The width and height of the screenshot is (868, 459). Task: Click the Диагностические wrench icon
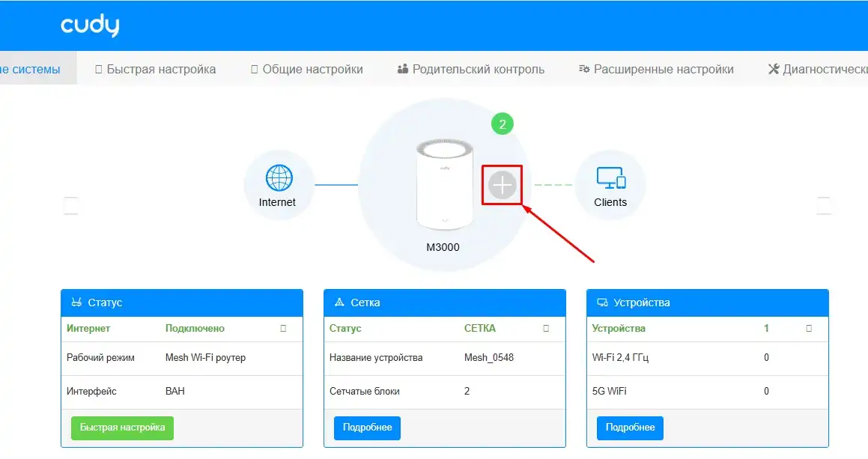774,69
